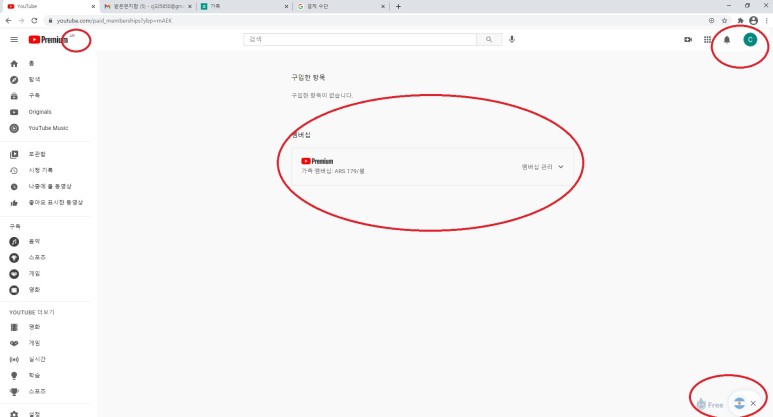The image size is (773, 417).
Task: Start voice search with microphone
Action: click(x=512, y=39)
